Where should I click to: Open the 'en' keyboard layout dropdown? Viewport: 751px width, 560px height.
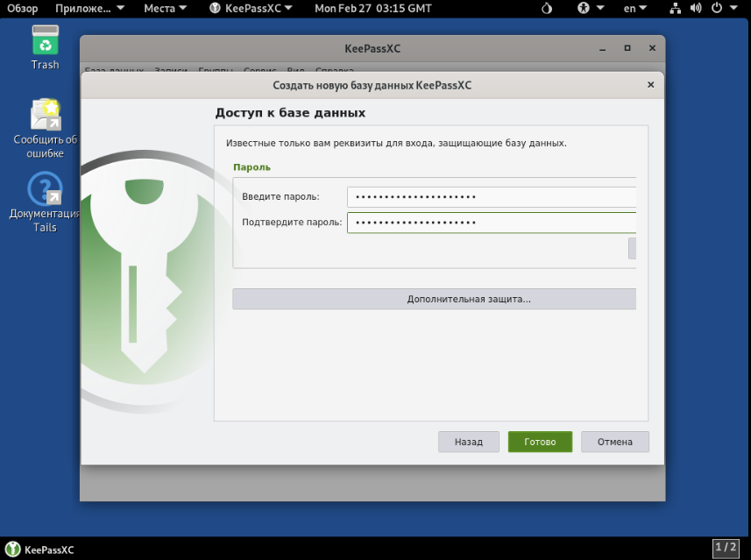(x=635, y=9)
